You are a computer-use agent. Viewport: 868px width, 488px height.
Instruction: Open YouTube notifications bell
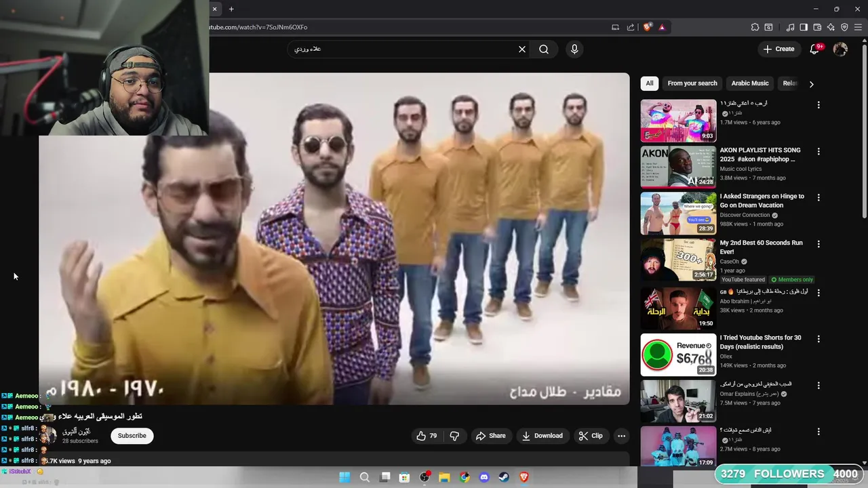point(815,49)
